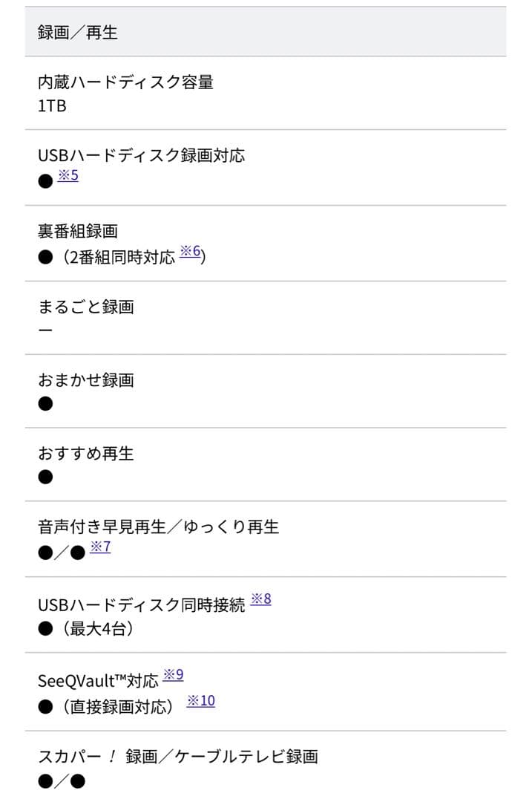
Task: Click the dot under おまかせ録画
Action: pyautogui.click(x=45, y=403)
